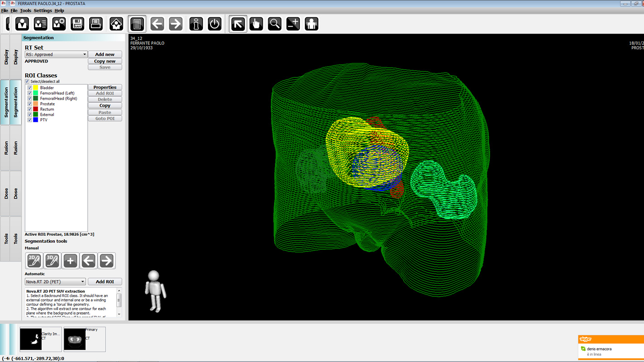Click the Goto POI button
644x362 pixels.
[105, 119]
